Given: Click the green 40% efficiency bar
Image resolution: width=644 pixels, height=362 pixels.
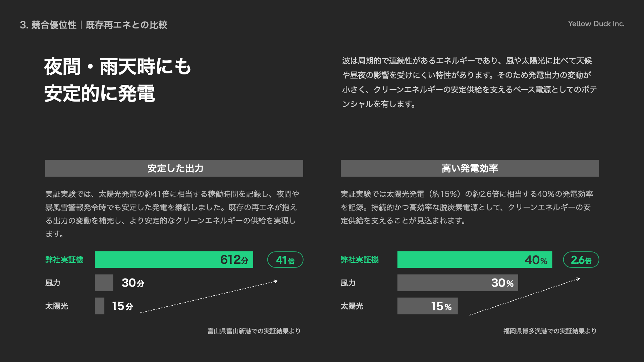Looking at the screenshot, I should pos(475,260).
